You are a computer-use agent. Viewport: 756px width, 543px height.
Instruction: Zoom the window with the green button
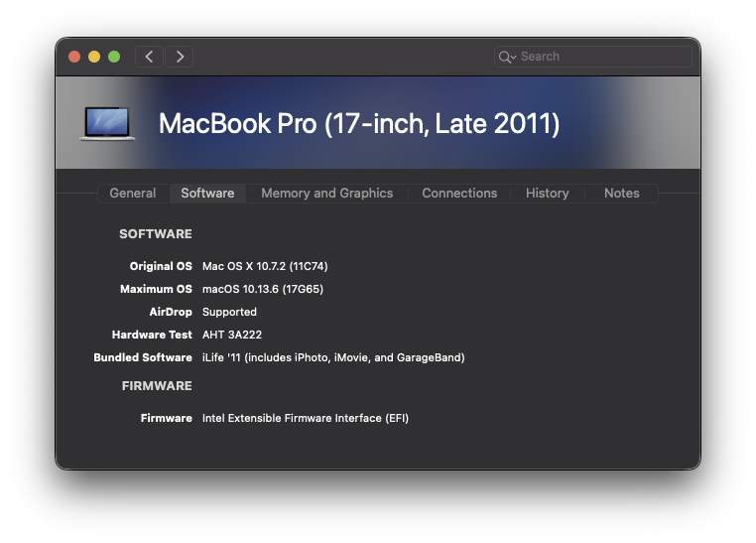[x=114, y=57]
